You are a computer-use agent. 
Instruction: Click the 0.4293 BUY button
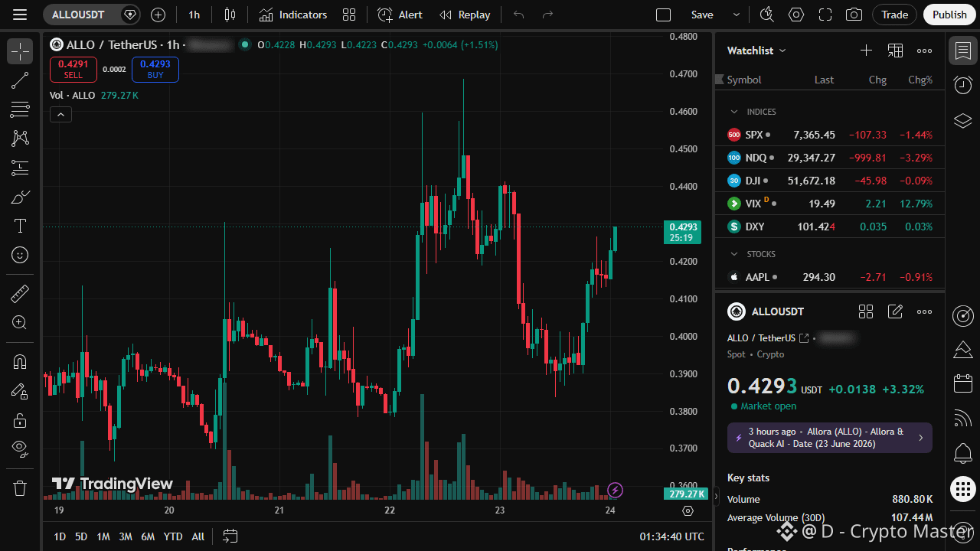155,70
